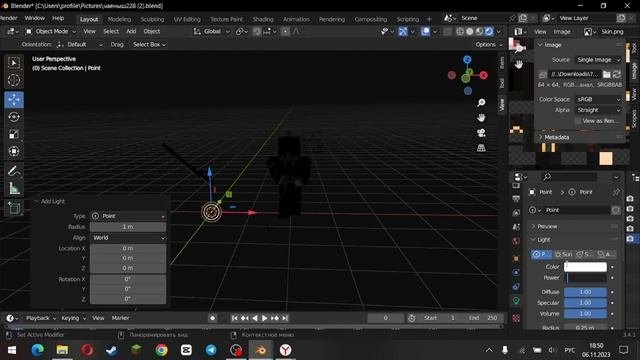640x360 pixels.
Task: Open the Physics properties tab icon
Action: click(x=516, y=272)
